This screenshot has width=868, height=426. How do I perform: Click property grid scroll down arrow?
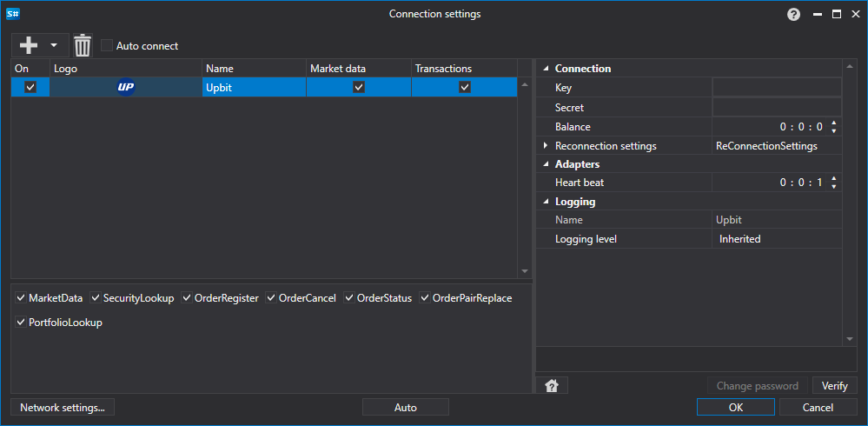(849, 338)
